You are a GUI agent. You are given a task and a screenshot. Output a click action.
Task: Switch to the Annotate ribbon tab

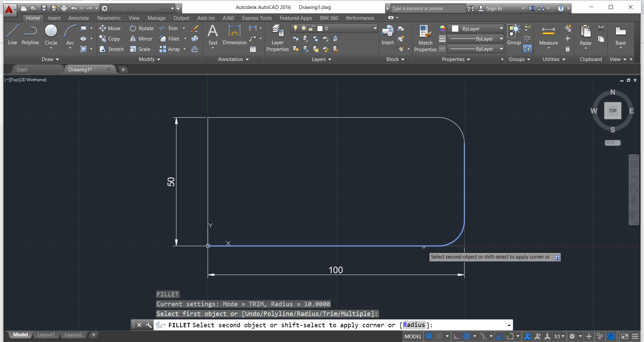coord(78,18)
